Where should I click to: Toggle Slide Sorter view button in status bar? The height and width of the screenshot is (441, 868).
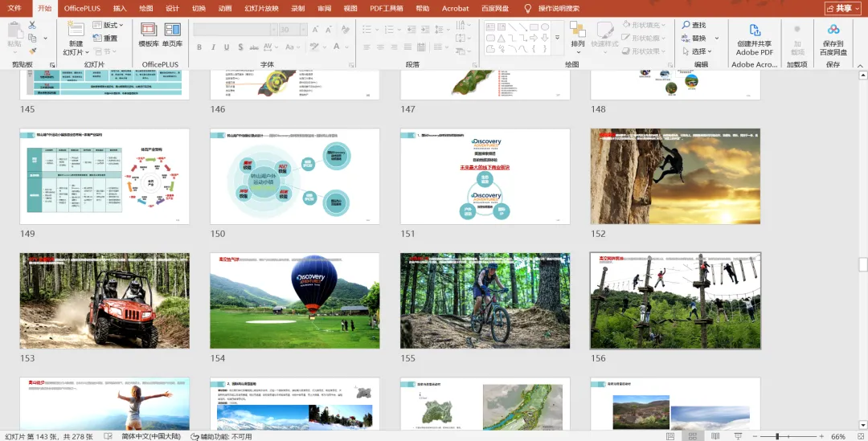pyautogui.click(x=693, y=436)
